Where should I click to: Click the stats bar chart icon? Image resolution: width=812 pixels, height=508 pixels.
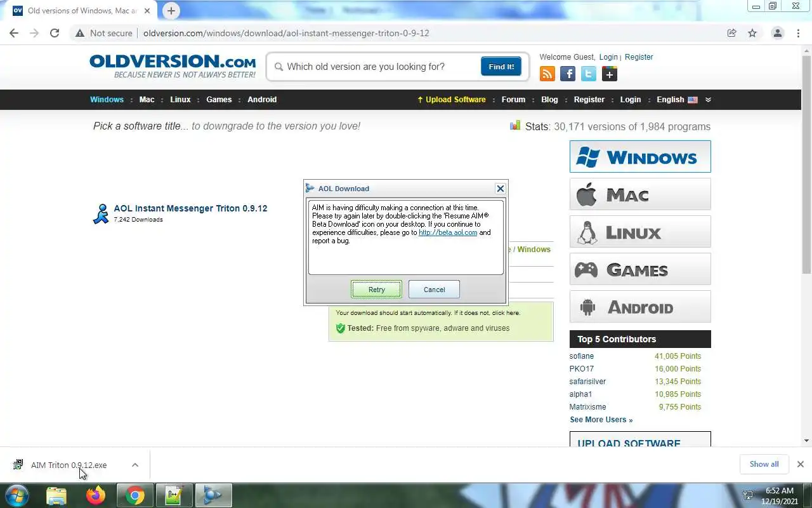coord(515,126)
